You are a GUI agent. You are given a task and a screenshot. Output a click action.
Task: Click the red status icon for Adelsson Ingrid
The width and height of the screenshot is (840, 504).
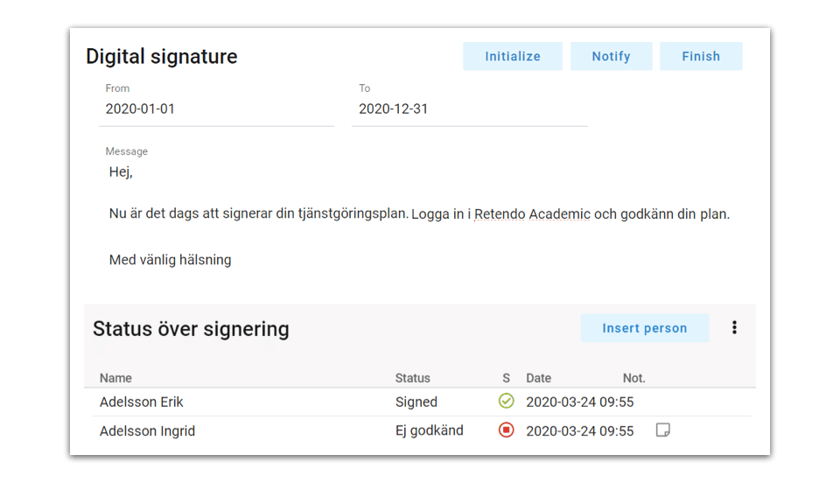pos(506,430)
